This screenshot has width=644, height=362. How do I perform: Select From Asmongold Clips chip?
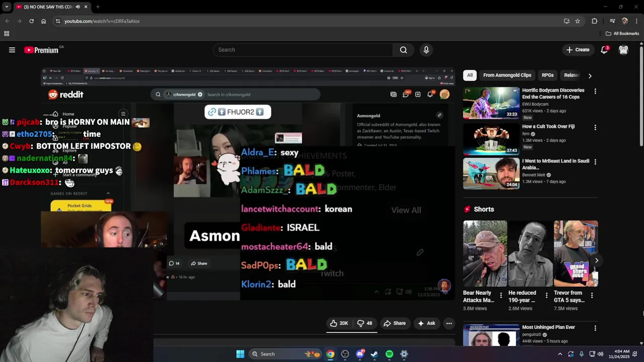[507, 75]
